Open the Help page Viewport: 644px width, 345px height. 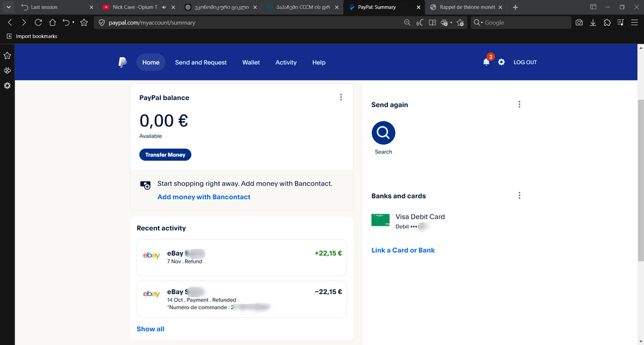coord(319,62)
